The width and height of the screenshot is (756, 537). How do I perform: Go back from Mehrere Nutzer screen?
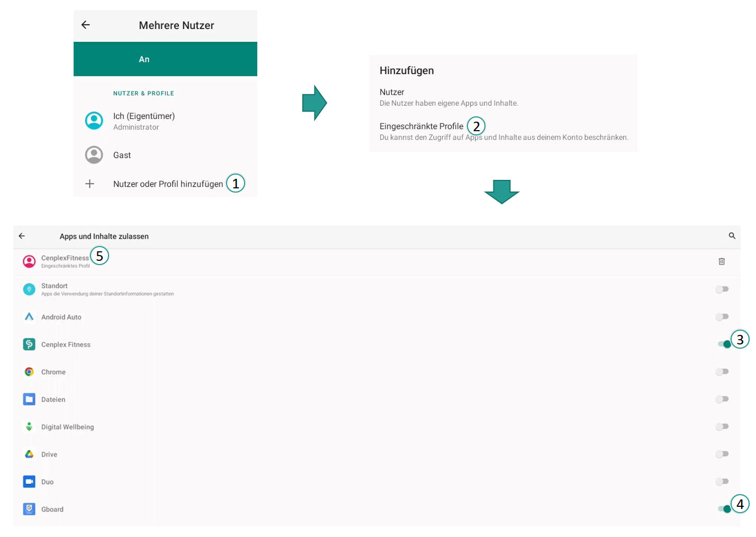pyautogui.click(x=86, y=25)
